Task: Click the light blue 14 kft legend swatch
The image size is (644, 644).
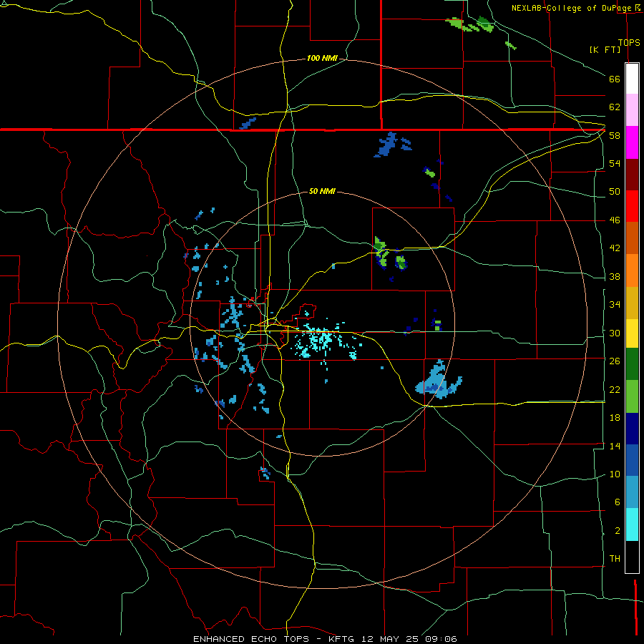Action: 632,492
